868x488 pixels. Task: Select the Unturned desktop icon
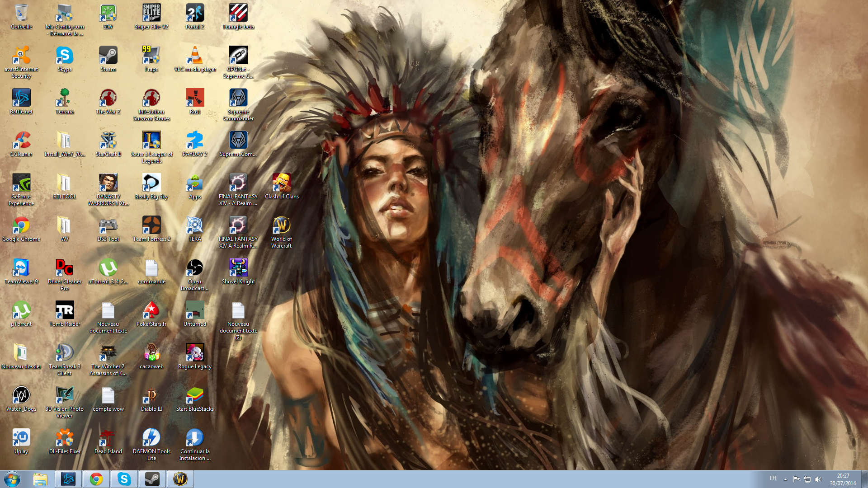(195, 314)
